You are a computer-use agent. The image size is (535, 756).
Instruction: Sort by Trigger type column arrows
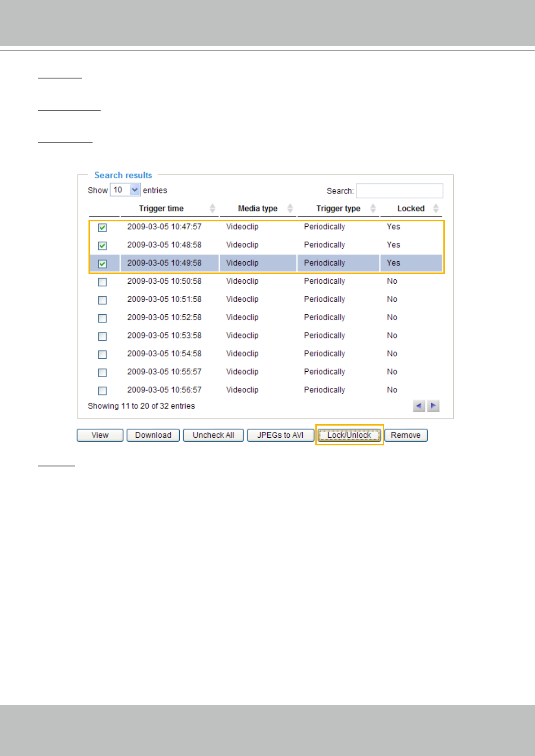click(373, 208)
